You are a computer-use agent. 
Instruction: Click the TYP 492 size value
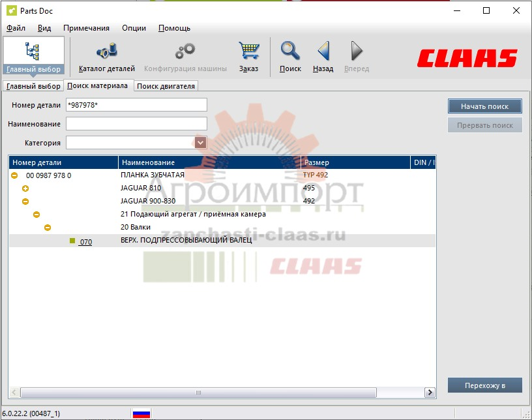point(316,175)
